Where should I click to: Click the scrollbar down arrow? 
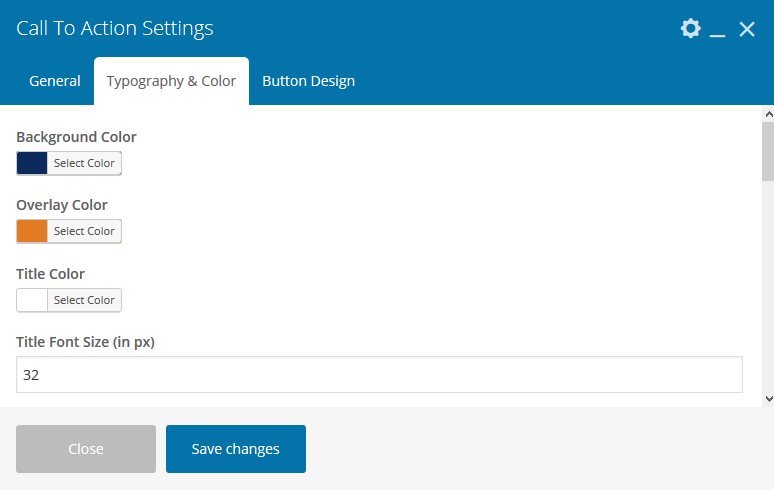tap(767, 398)
